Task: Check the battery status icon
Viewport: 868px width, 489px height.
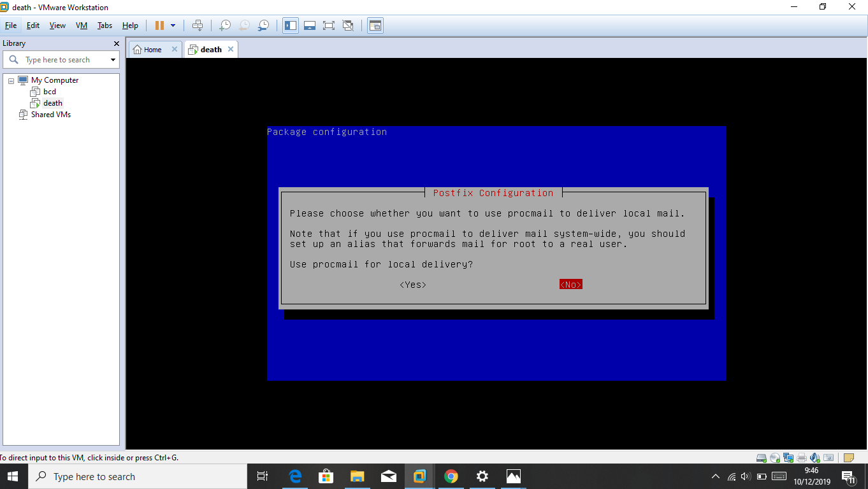Action: (x=762, y=476)
